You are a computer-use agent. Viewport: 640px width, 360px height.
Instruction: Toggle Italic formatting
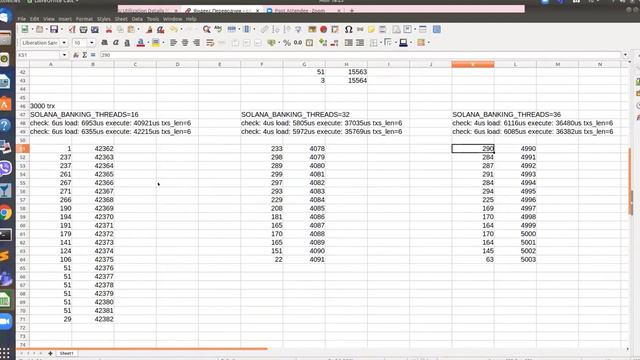(x=116, y=42)
